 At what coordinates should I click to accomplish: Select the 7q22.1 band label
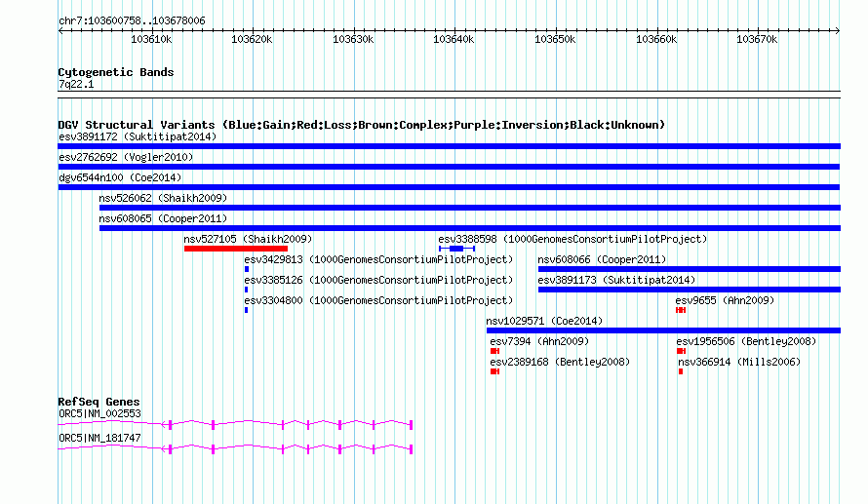pos(76,84)
